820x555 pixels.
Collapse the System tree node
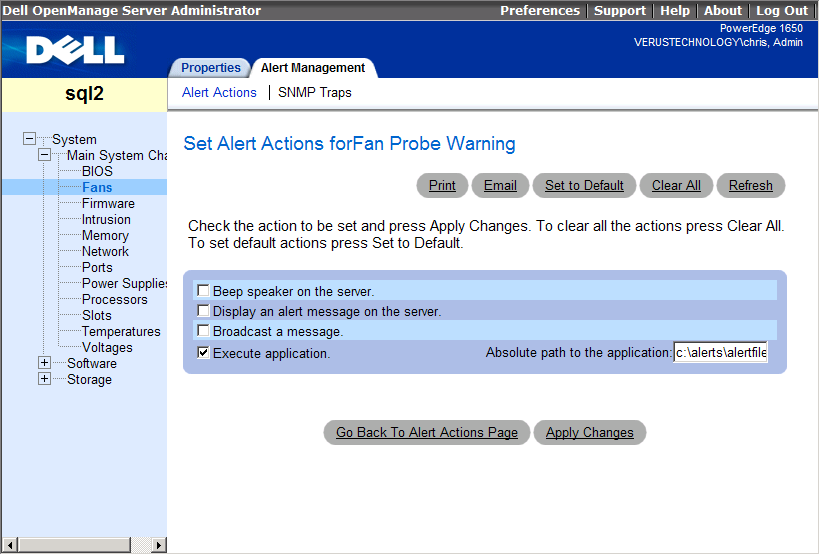29,140
